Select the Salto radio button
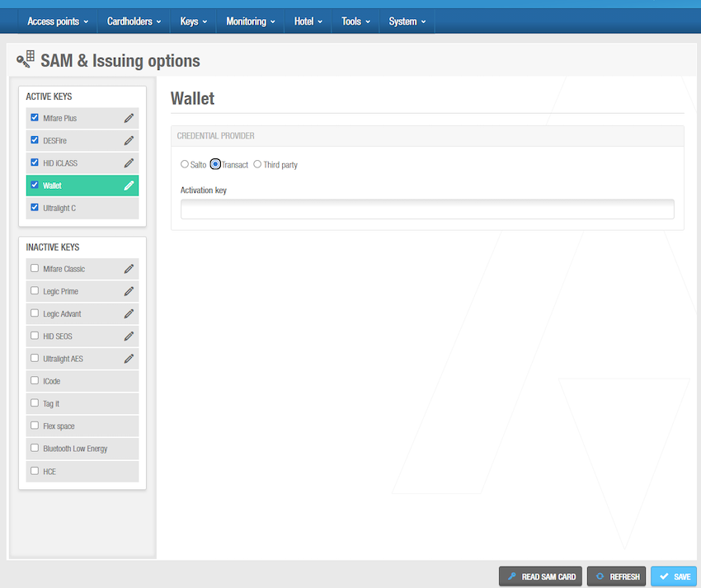701x588 pixels. click(x=185, y=164)
